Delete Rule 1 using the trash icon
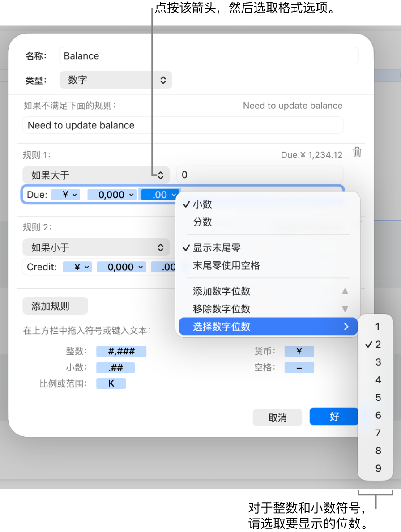This screenshot has width=401, height=532. [357, 153]
